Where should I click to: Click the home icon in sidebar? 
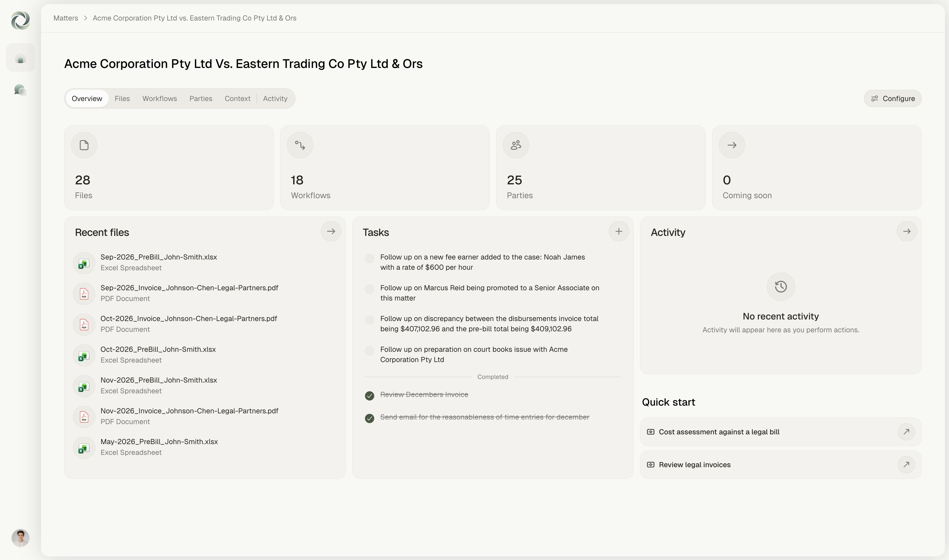(x=20, y=58)
